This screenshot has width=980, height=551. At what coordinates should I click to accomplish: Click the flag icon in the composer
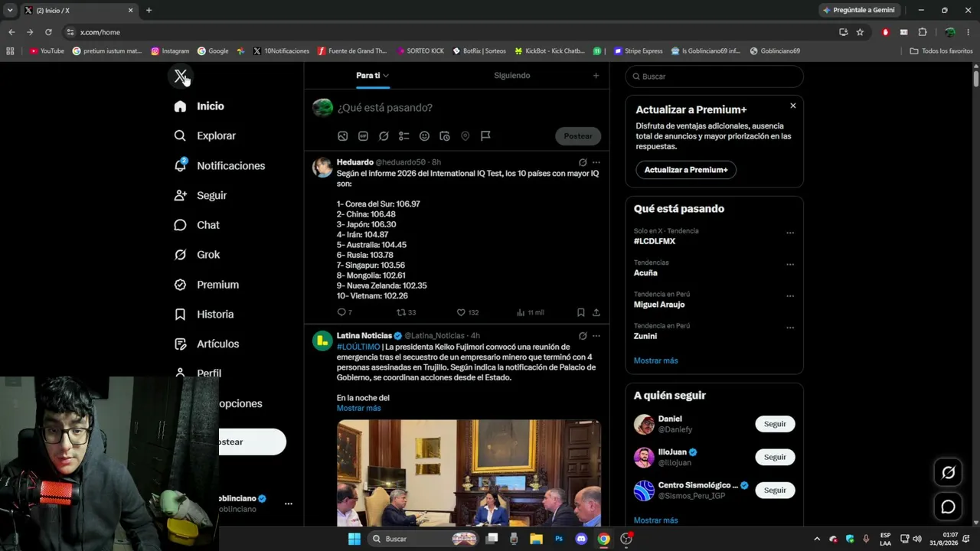(485, 136)
